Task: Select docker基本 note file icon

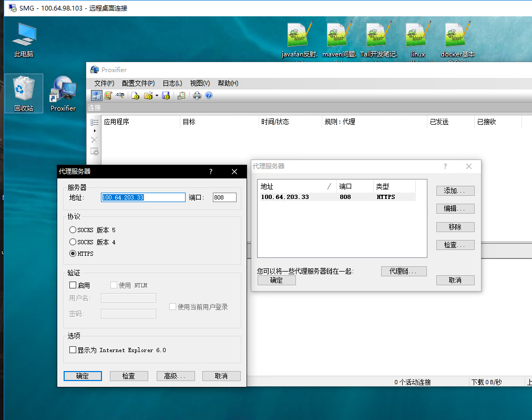Action: [457, 40]
